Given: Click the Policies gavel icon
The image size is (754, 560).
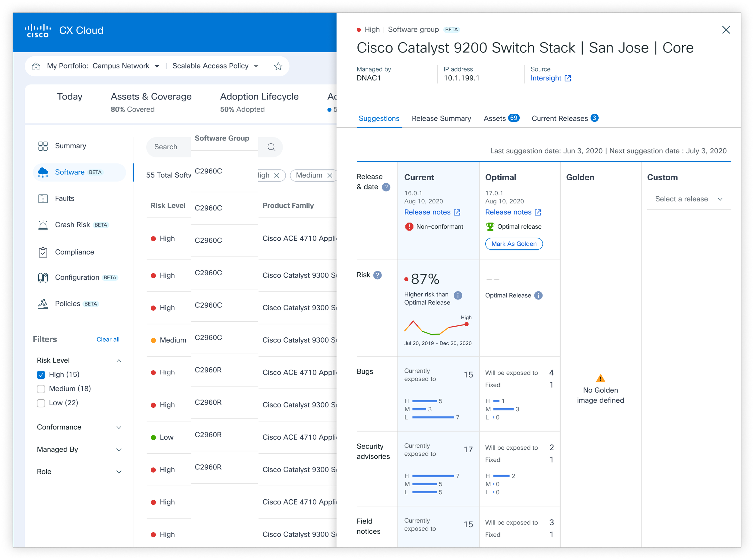Looking at the screenshot, I should [x=43, y=304].
